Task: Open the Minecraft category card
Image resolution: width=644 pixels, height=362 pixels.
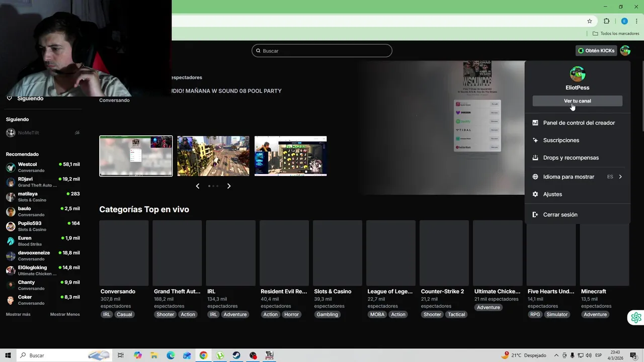Action: click(605, 253)
